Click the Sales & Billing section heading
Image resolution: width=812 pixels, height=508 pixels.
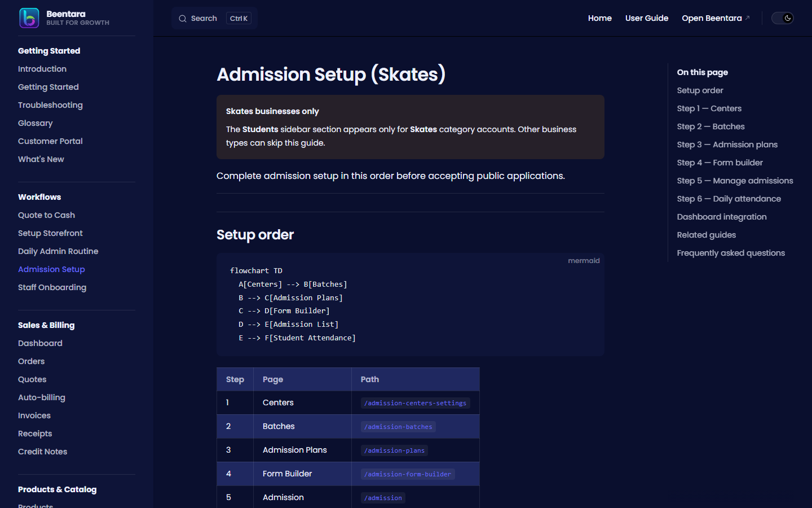[x=46, y=325]
